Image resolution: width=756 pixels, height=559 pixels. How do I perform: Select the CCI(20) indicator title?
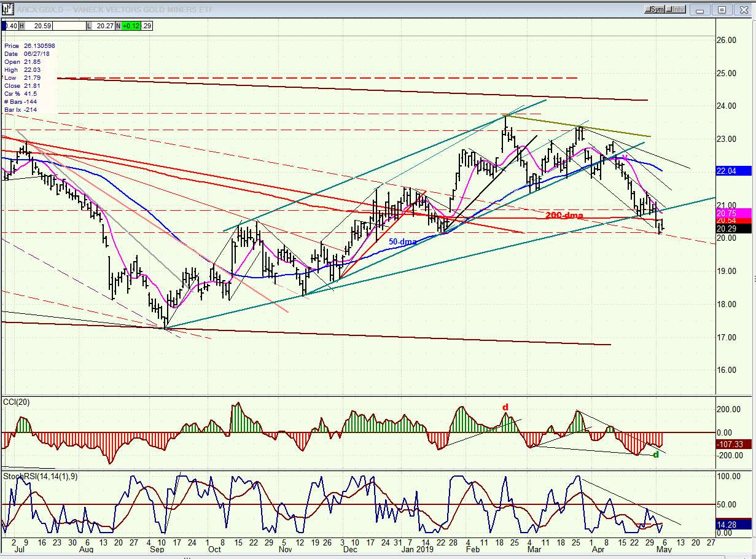17,402
